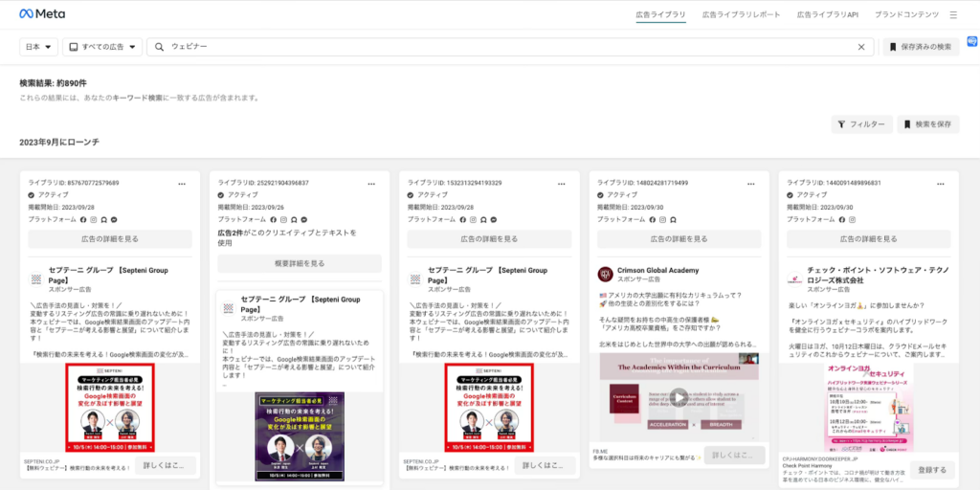Switch to 広告ライブラリレポート tab
Image resolution: width=980 pixels, height=490 pixels.
(x=741, y=15)
